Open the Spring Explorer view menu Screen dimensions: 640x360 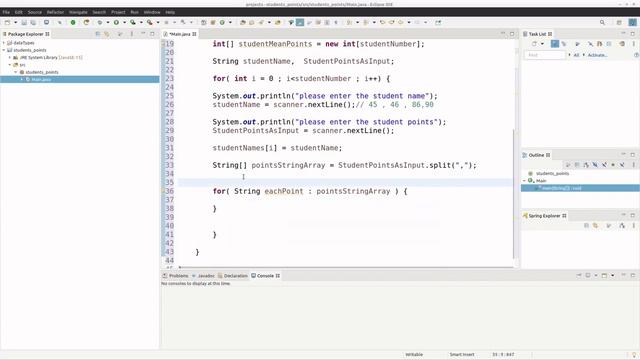[x=633, y=225]
